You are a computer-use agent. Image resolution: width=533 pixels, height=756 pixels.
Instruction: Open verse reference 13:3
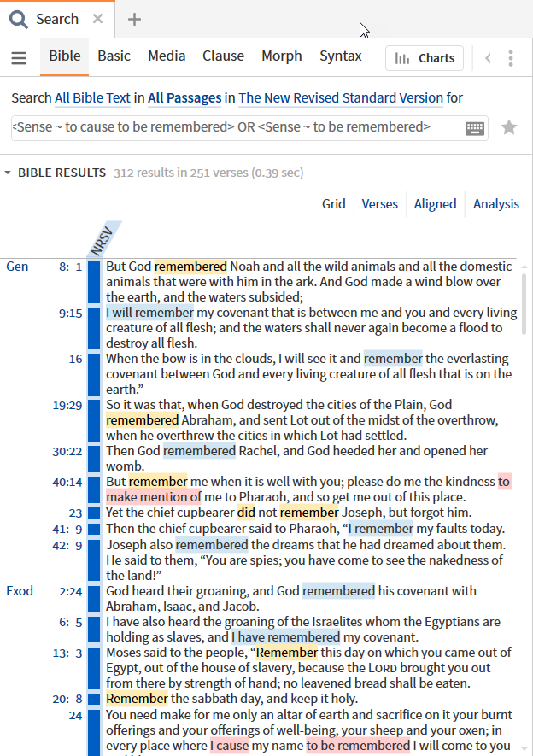(67, 653)
